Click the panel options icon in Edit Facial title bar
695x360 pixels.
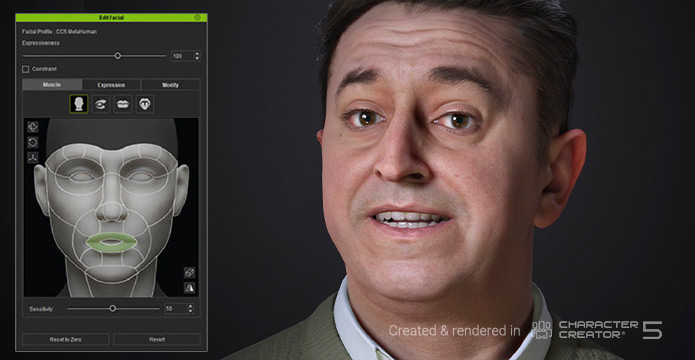click(197, 17)
